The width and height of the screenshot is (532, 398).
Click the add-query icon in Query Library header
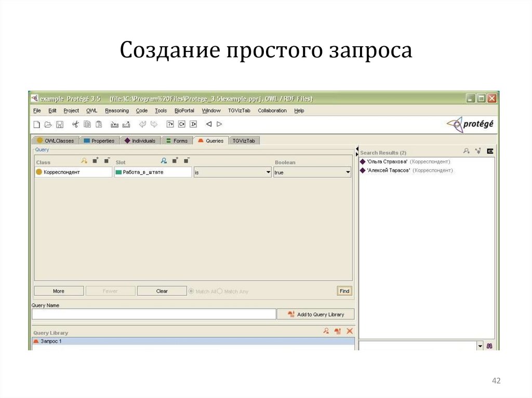coord(338,331)
